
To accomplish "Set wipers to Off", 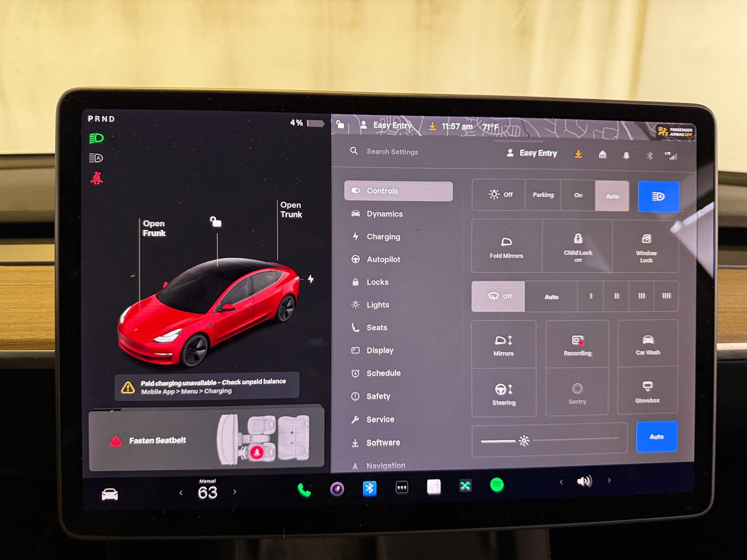I will tap(498, 296).
